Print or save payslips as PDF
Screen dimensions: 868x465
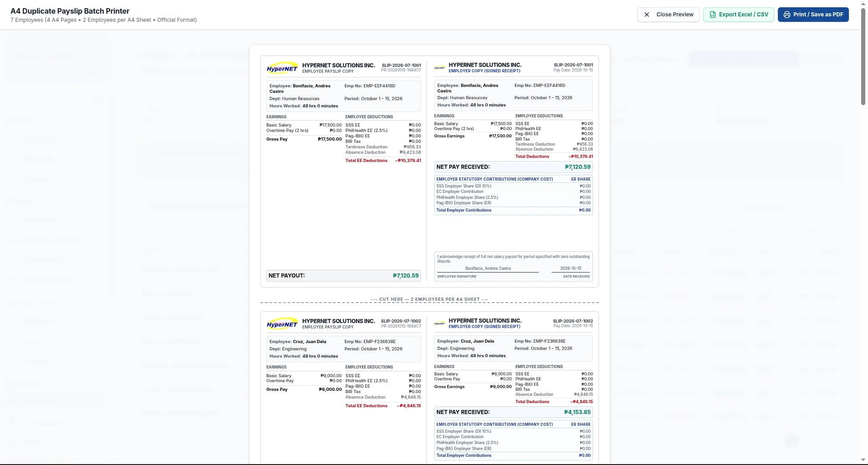click(x=813, y=15)
